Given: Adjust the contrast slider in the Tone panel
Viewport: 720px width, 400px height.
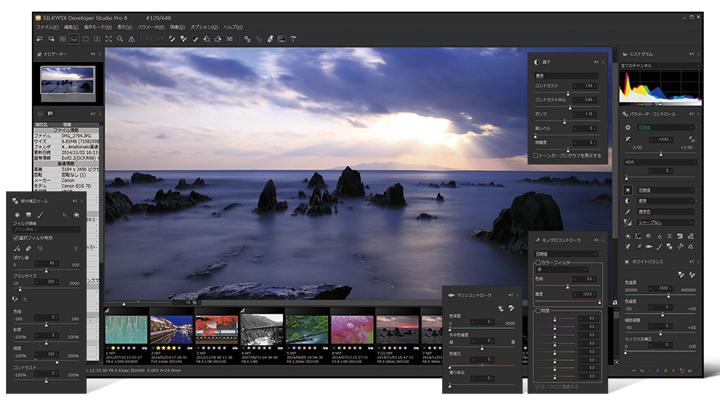Looking at the screenshot, I should [x=566, y=93].
